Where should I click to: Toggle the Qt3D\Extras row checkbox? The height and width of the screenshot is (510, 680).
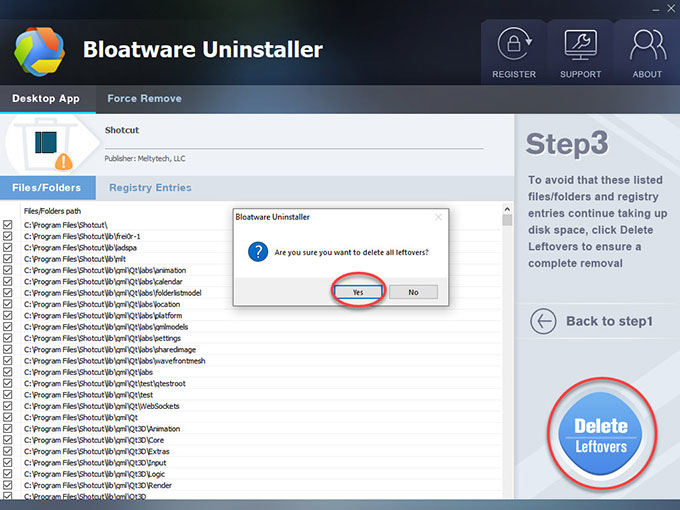pyautogui.click(x=7, y=451)
